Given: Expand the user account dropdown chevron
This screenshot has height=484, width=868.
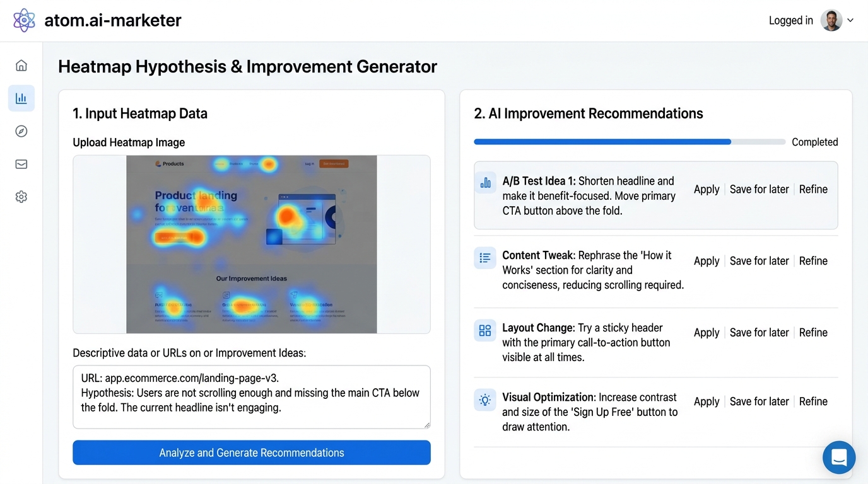Looking at the screenshot, I should 850,20.
